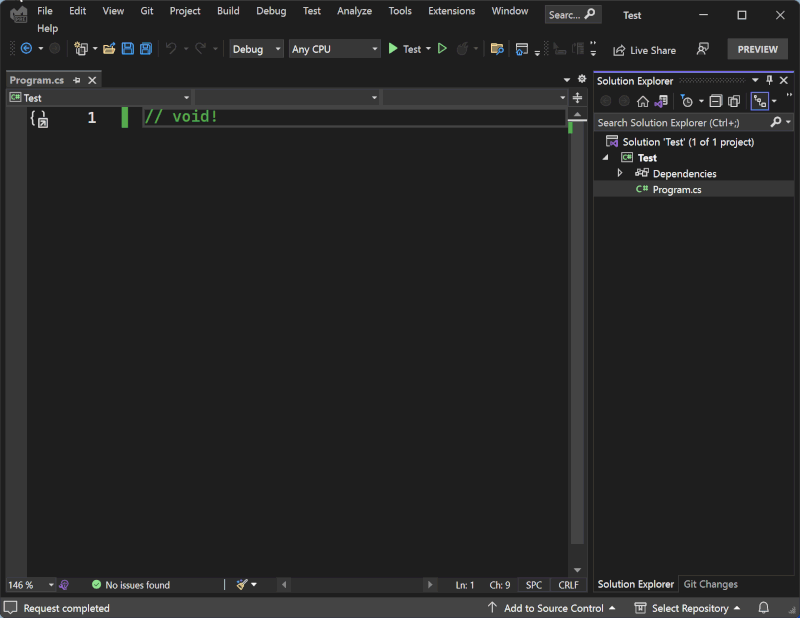Expand the Dependencies tree node
This screenshot has height=618, width=800.
coord(620,173)
